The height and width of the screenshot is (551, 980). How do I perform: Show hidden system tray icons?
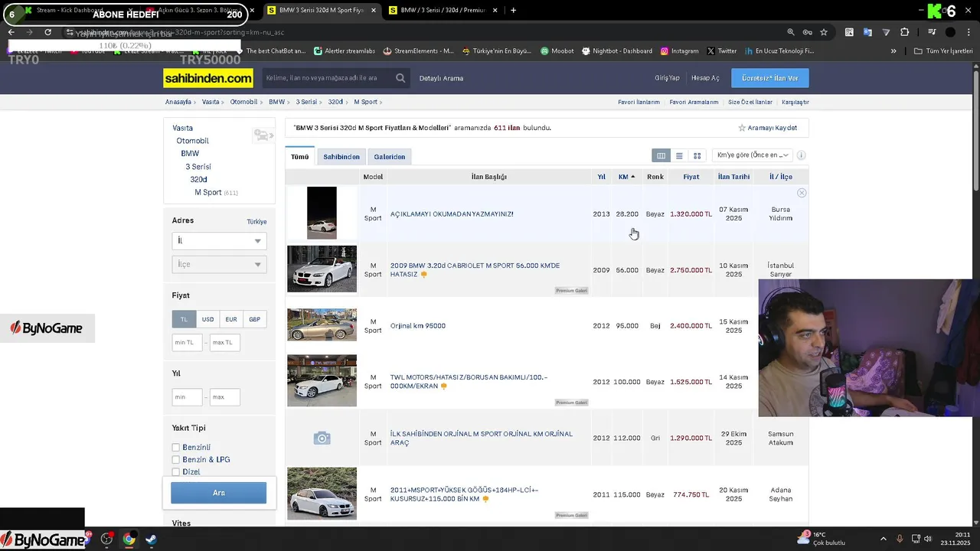[x=883, y=539]
